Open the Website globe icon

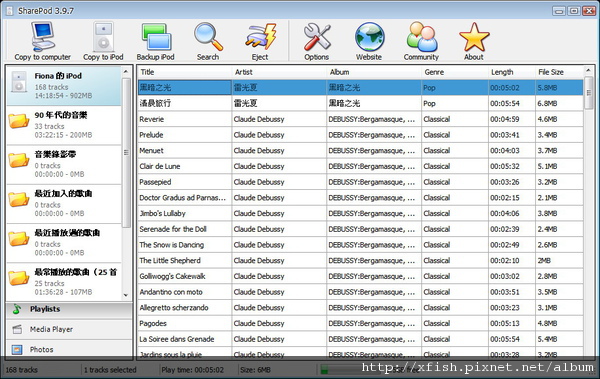(369, 41)
